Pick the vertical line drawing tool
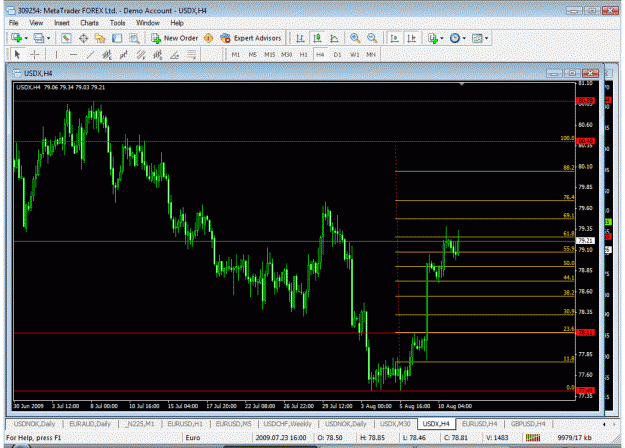625x448 pixels. [x=56, y=55]
